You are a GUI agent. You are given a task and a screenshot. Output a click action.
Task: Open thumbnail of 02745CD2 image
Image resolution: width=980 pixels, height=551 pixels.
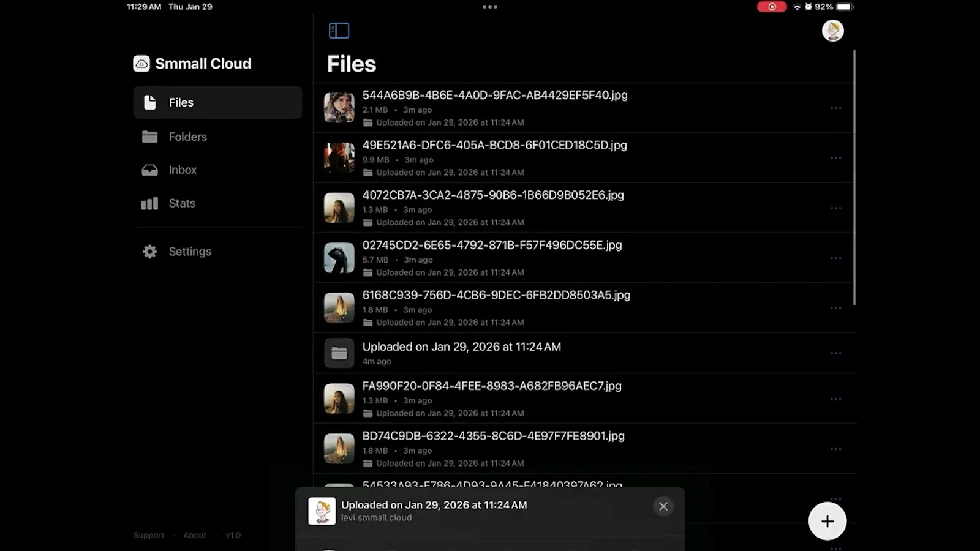pyautogui.click(x=339, y=258)
